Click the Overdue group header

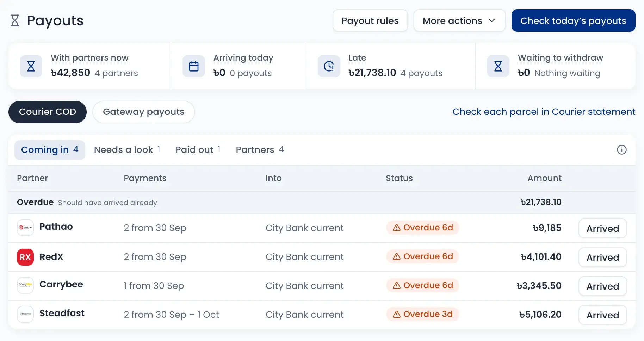pyautogui.click(x=322, y=203)
